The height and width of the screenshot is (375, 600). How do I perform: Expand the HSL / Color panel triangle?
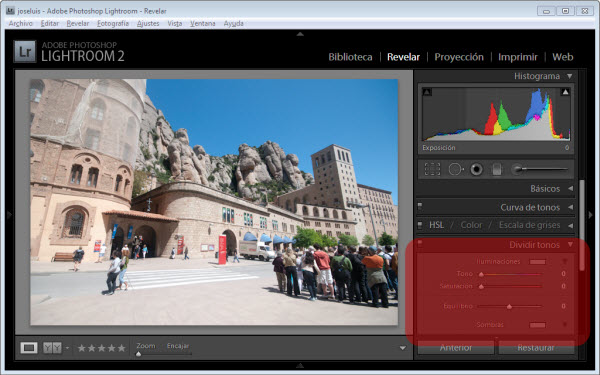[x=570, y=225]
